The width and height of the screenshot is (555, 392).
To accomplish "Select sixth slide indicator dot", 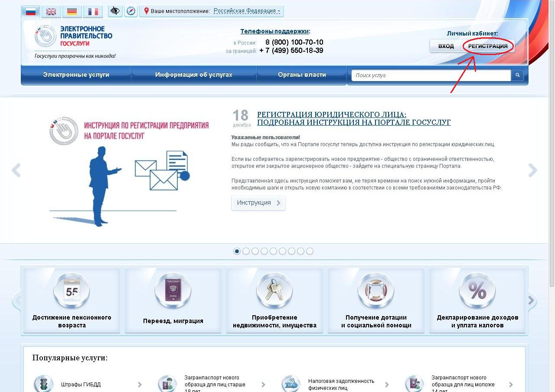I will click(282, 251).
